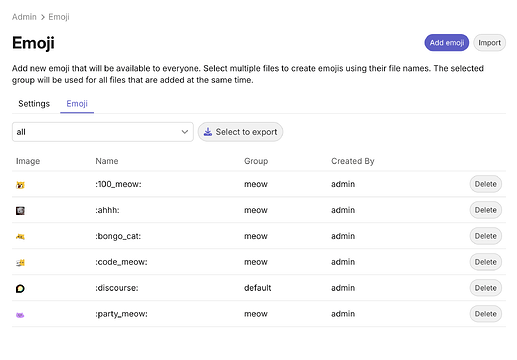This screenshot has height=360, width=517.
Task: Click the bongo_cat emoji image
Action: (x=20, y=237)
